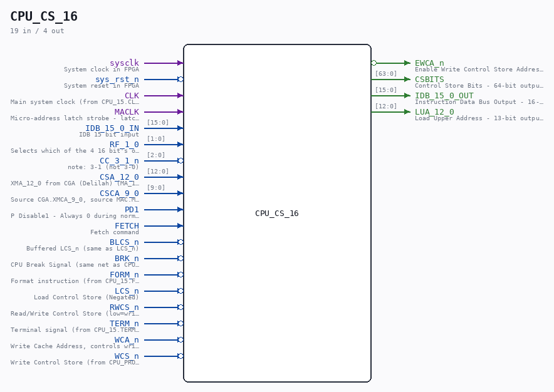Select the WCS_n port label
This screenshot has width=554, height=392.
127,356
